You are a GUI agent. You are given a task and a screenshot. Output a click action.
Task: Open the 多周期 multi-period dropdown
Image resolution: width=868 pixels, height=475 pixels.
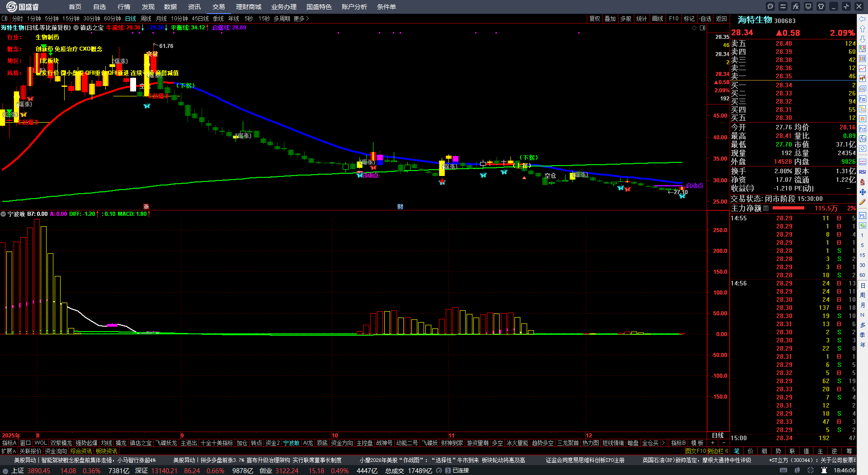(282, 19)
